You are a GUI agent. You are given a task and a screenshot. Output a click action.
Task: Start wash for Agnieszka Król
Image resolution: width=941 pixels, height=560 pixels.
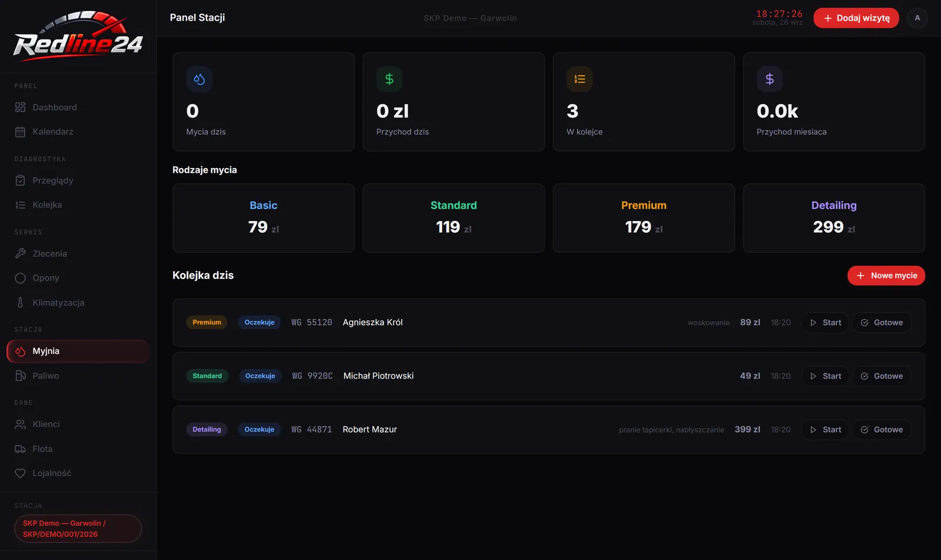pyautogui.click(x=825, y=323)
